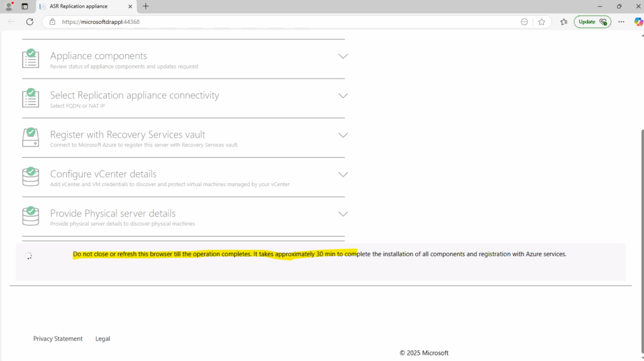
Task: Click the Provide Physical server details icon
Action: (x=31, y=216)
